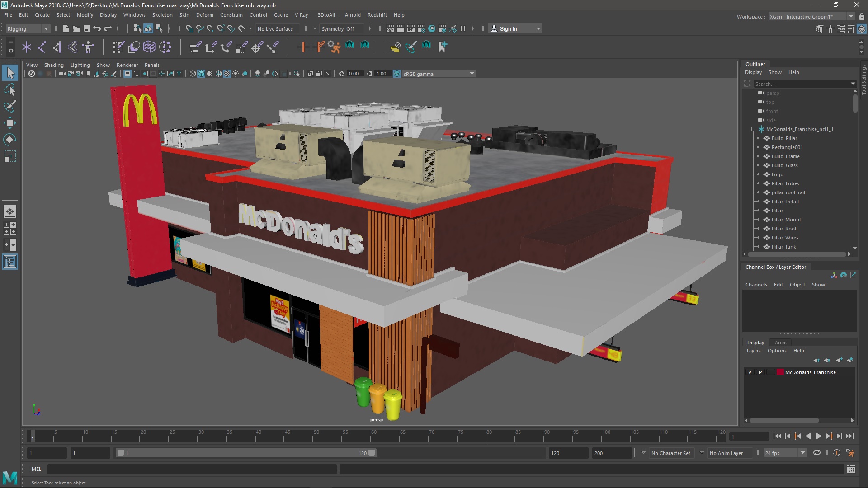This screenshot has width=868, height=488.
Task: Toggle V visibility of McDonalds_Franchise layer
Action: [x=750, y=372]
